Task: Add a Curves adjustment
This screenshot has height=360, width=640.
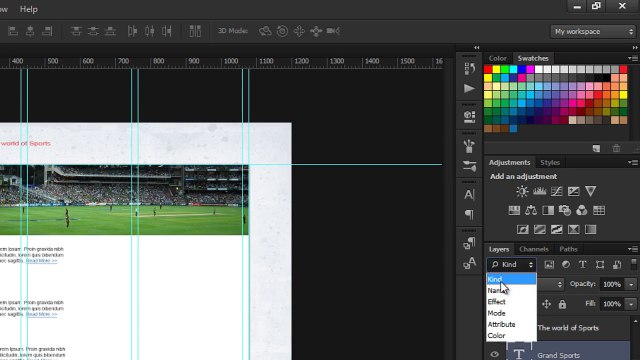Action: click(x=556, y=191)
